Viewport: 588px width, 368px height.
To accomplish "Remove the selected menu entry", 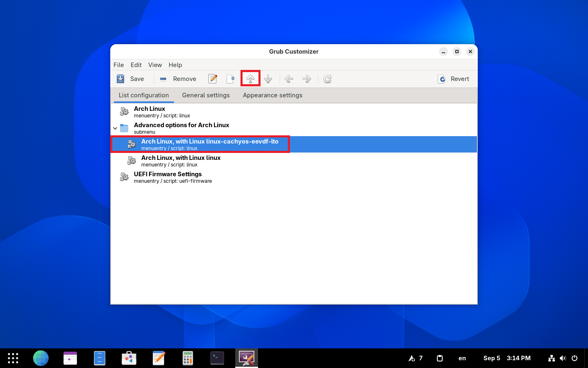I will pyautogui.click(x=178, y=79).
